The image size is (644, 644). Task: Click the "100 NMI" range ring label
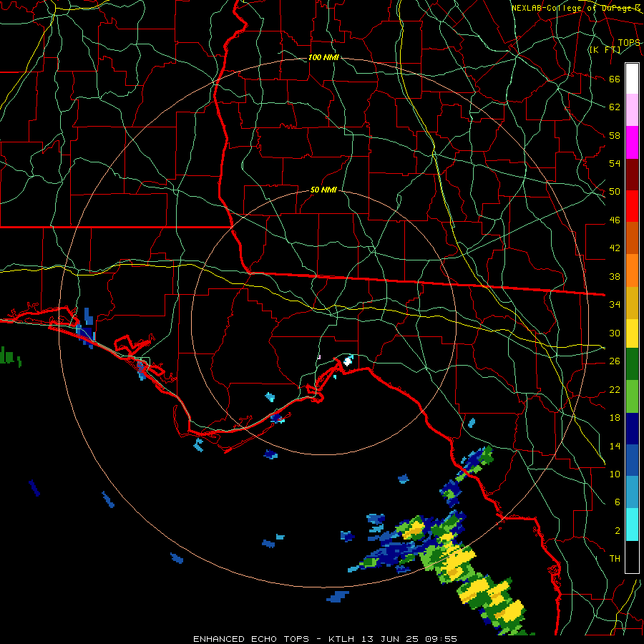click(x=323, y=57)
